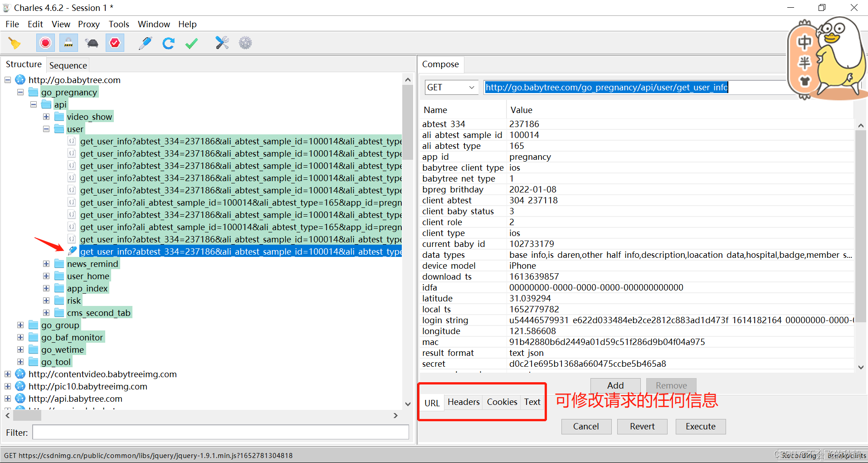Expand go_tool folder
This screenshot has height=463, width=868.
pos(20,362)
